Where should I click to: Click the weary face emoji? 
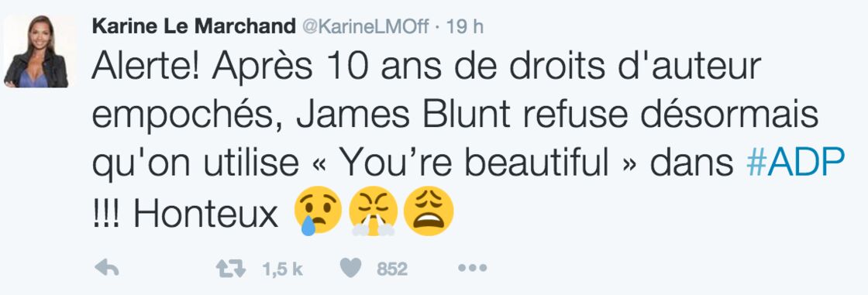click(429, 211)
